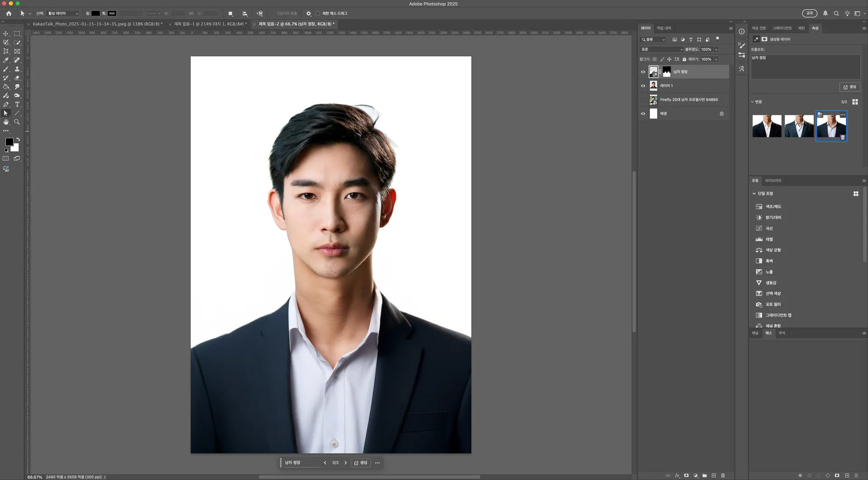Screen dimensions: 868x480
Task: Click the delete layer trash icon
Action: click(723, 475)
